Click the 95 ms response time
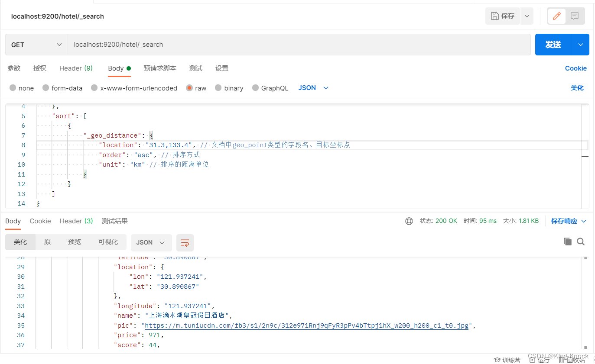Screen dimensions: 595x364 coord(488,221)
